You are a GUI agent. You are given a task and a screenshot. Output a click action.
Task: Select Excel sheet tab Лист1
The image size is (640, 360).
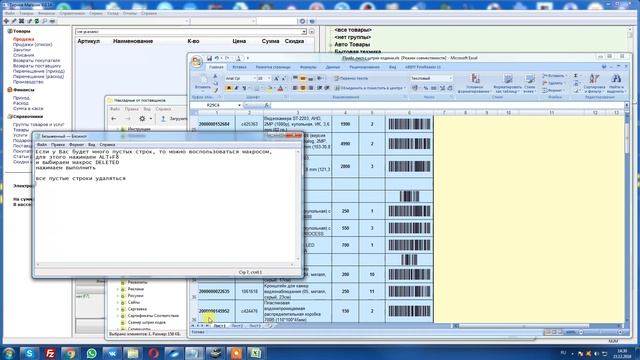pos(219,326)
